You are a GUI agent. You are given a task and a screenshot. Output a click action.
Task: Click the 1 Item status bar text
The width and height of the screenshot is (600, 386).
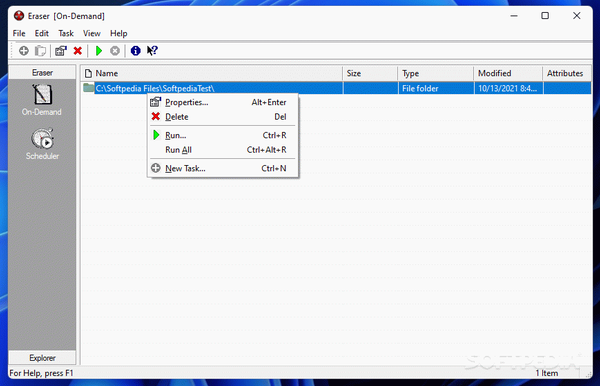point(546,373)
